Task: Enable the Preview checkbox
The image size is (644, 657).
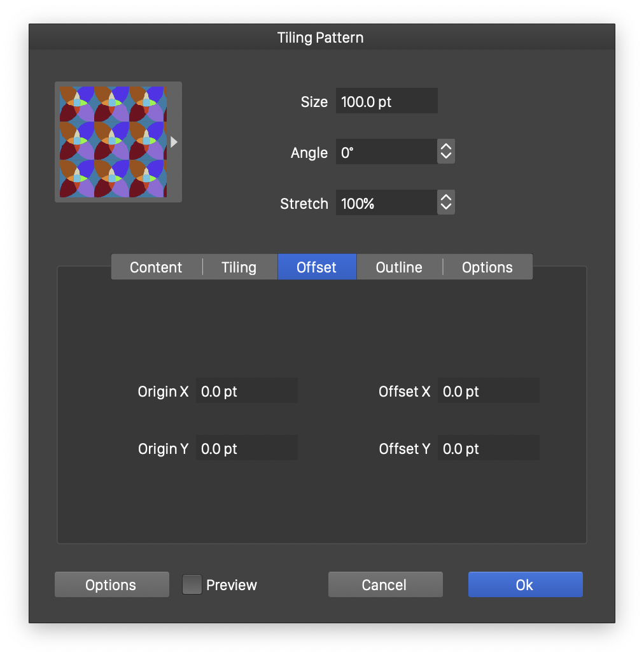Action: pyautogui.click(x=192, y=584)
